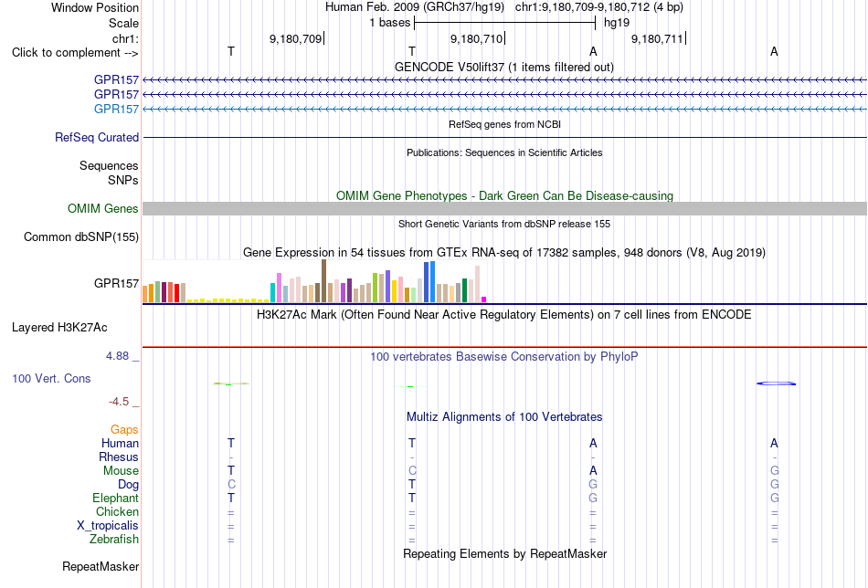Click the tallest brown bar in the GTEx chart
868x588 pixels.
323,281
